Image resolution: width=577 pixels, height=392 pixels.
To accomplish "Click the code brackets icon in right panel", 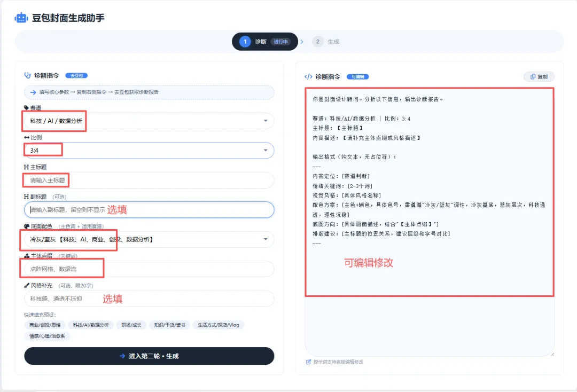I will tap(308, 76).
